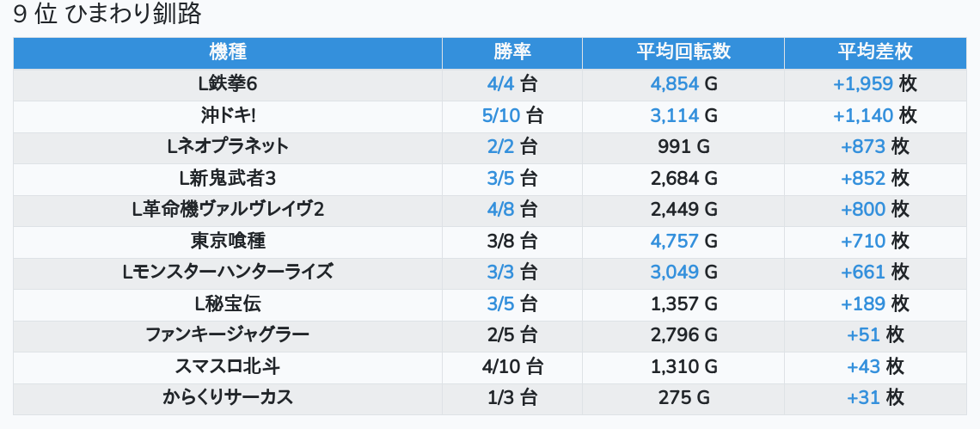The height and width of the screenshot is (429, 980).
Task: Select the +1,959 average difference value
Action: [x=863, y=84]
